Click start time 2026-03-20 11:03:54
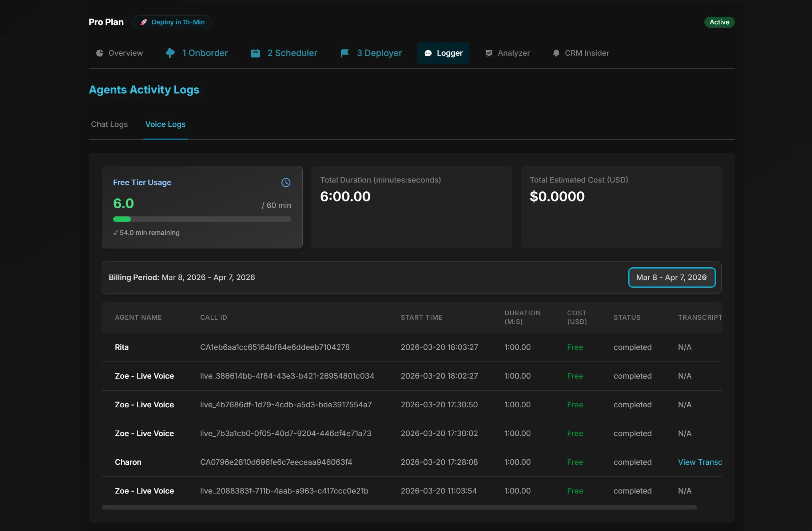 pyautogui.click(x=439, y=491)
